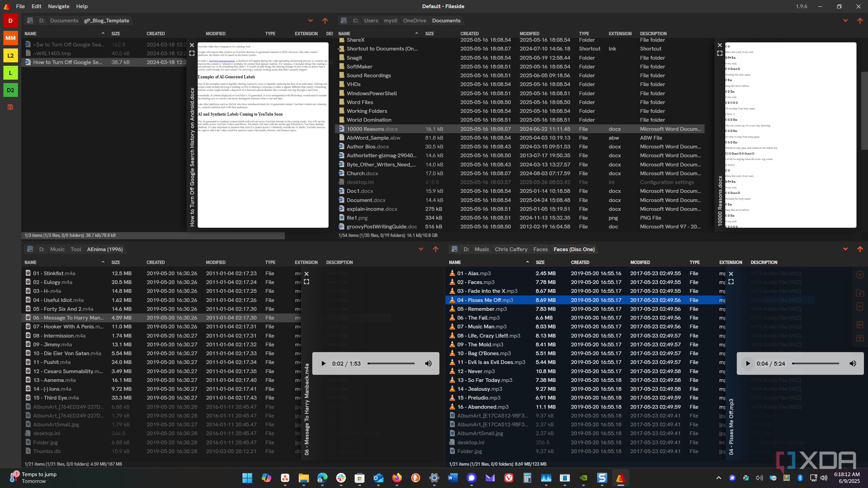Go to OneDrive breadcrumb in top-right pane
The height and width of the screenshot is (488, 868).
pos(414,21)
